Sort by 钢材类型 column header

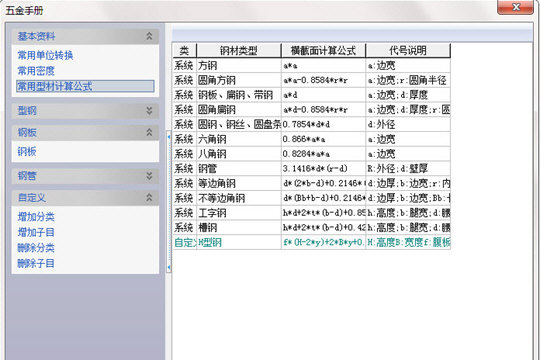[239, 51]
